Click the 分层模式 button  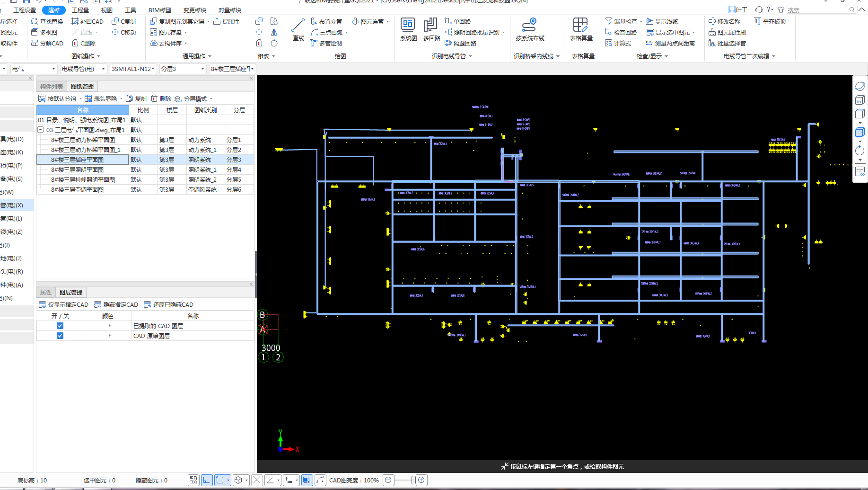pos(191,98)
